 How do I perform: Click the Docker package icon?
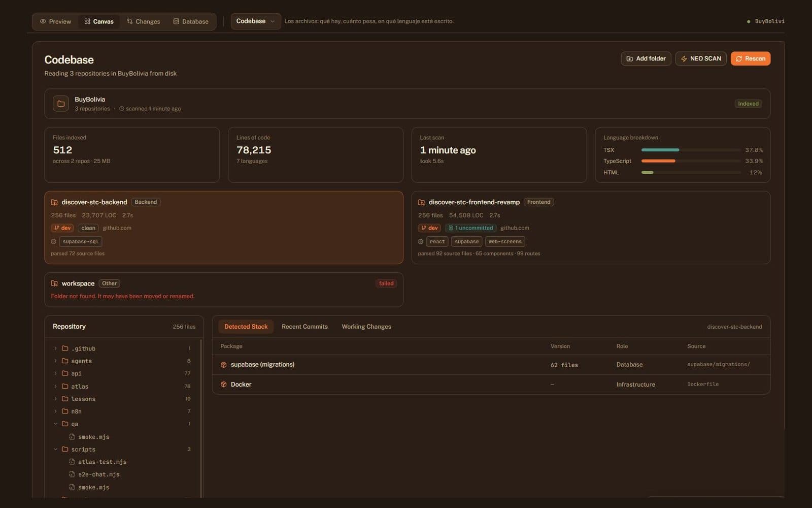click(x=223, y=385)
